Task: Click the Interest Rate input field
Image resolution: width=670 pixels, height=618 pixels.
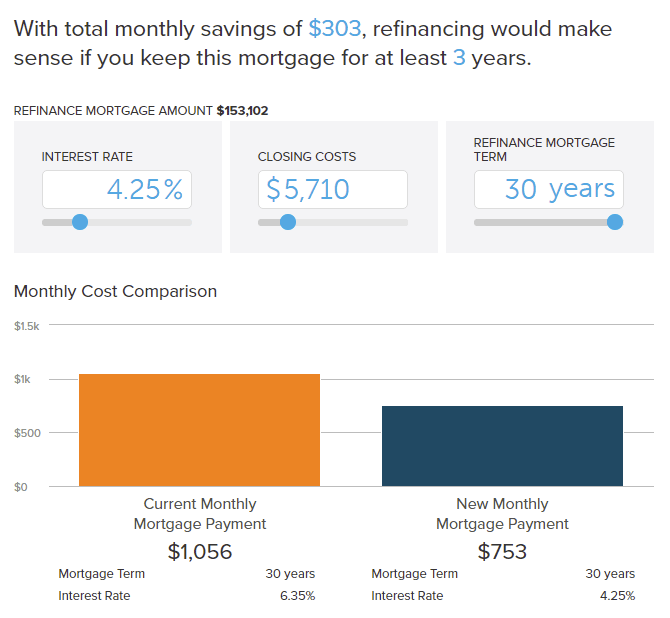Action: (x=117, y=189)
